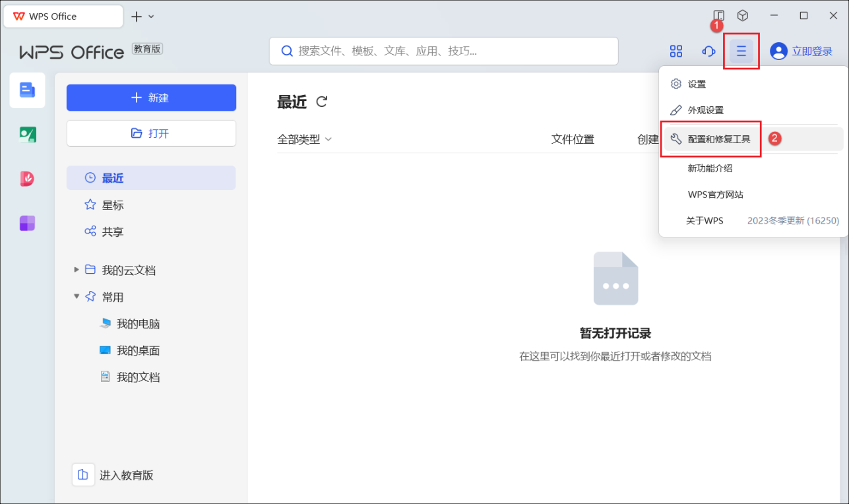Open the green Presentation app icon
This screenshot has height=504, width=849.
coord(27,134)
